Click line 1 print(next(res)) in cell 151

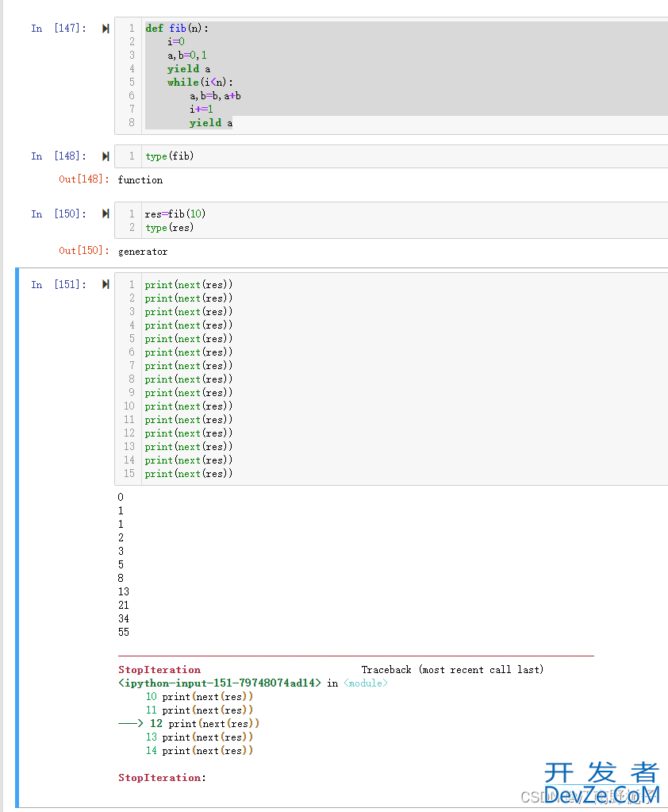[189, 285]
